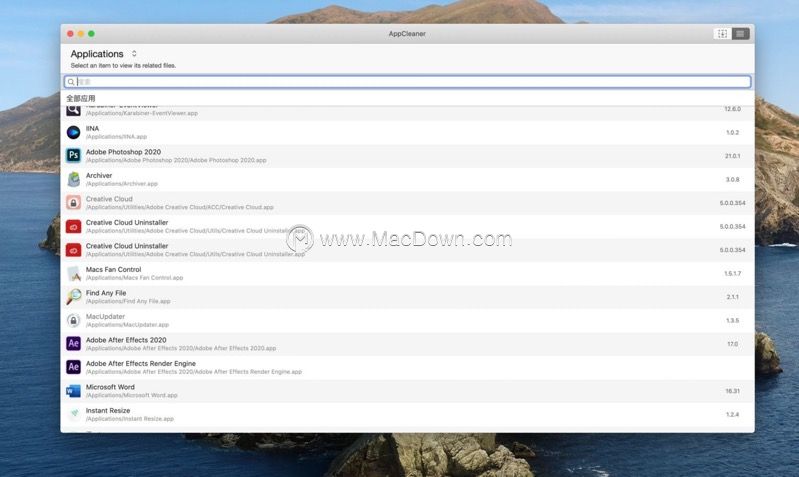Select Adobe After Effects Render Engine entry

coord(141,363)
